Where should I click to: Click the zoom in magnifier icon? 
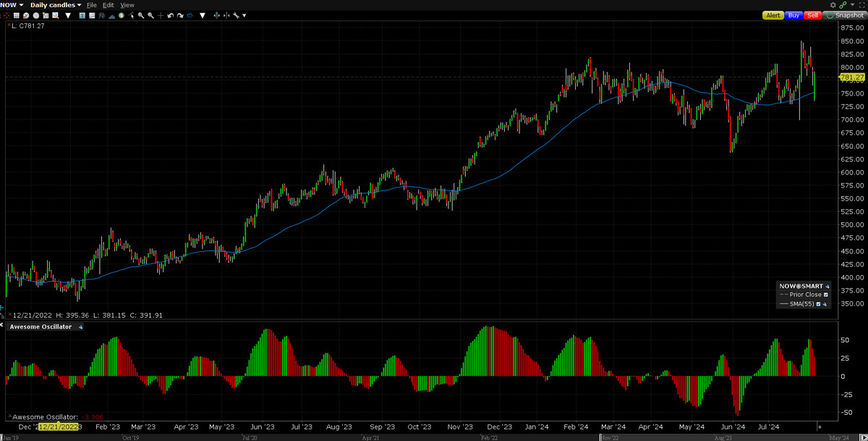pos(140,15)
